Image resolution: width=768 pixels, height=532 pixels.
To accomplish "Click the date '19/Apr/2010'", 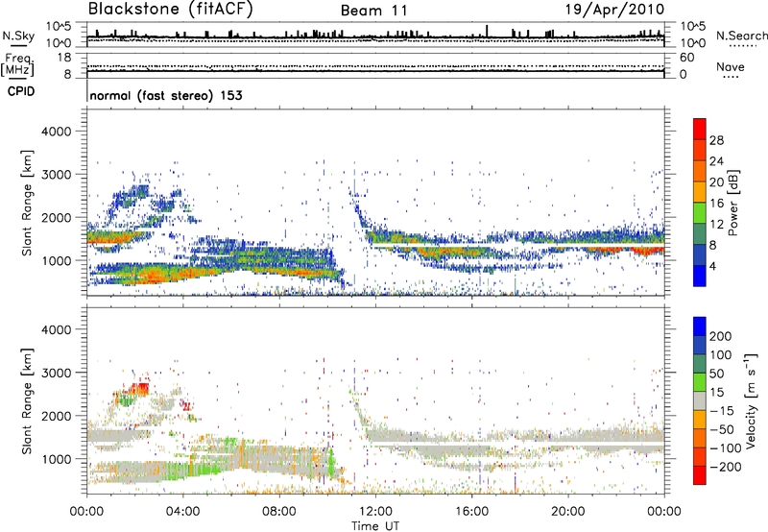I will [615, 10].
